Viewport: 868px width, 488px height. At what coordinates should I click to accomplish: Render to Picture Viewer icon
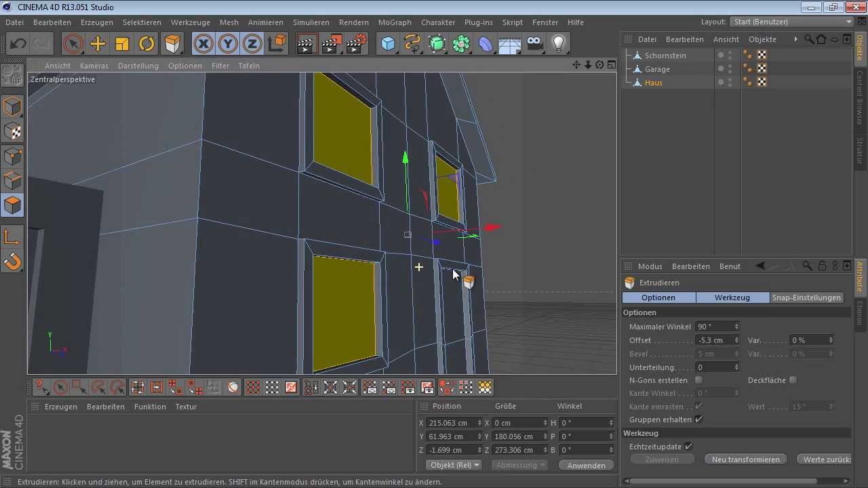[332, 44]
